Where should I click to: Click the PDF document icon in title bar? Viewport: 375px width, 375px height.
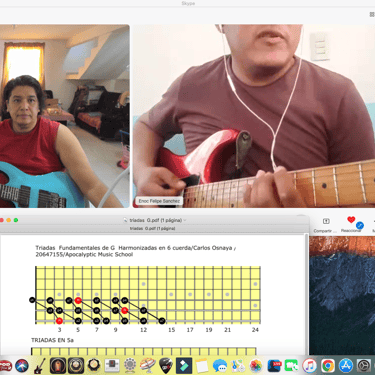(125, 220)
